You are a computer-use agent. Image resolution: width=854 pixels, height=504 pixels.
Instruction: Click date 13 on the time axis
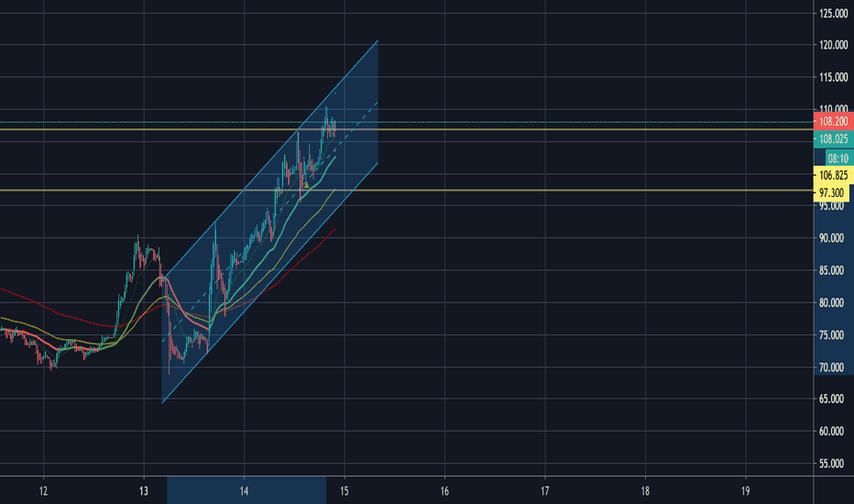point(144,491)
